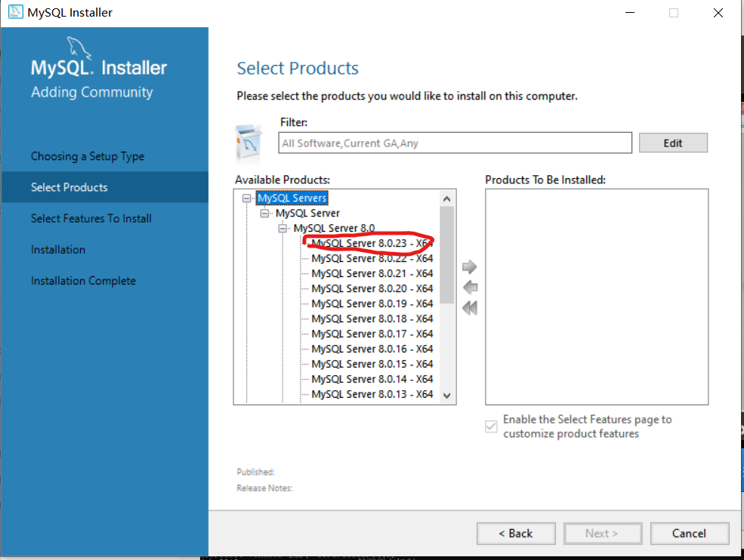This screenshot has height=560, width=744.
Task: Toggle the Enable Select Features page checkbox
Action: tap(491, 426)
